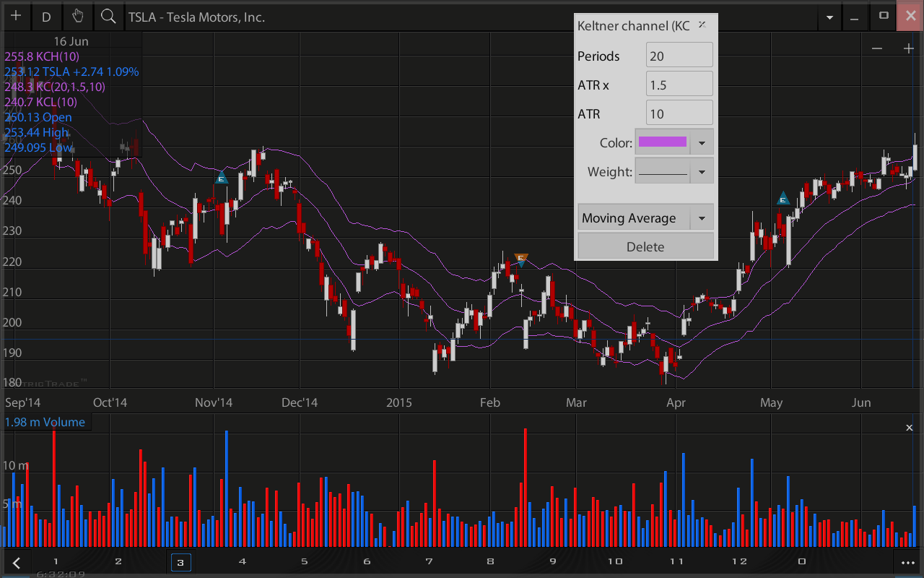
Task: Select the 255.8 KCH(10) legend entry
Action: pyautogui.click(x=42, y=56)
